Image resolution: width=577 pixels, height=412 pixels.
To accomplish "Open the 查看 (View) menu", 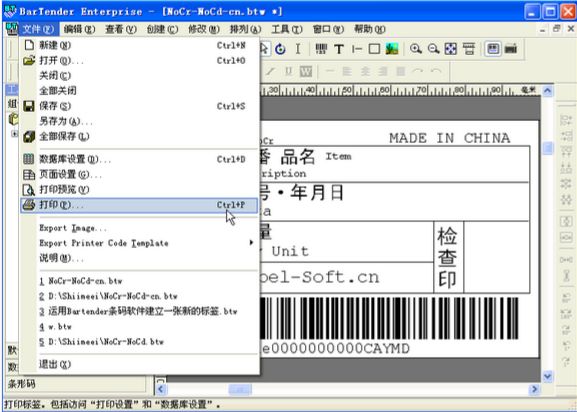I will pyautogui.click(x=121, y=29).
